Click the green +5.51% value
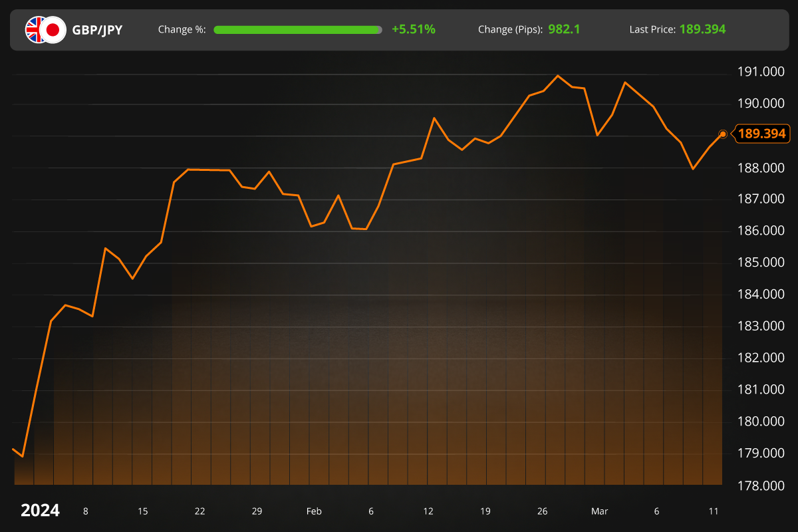798x532 pixels. pyautogui.click(x=412, y=29)
